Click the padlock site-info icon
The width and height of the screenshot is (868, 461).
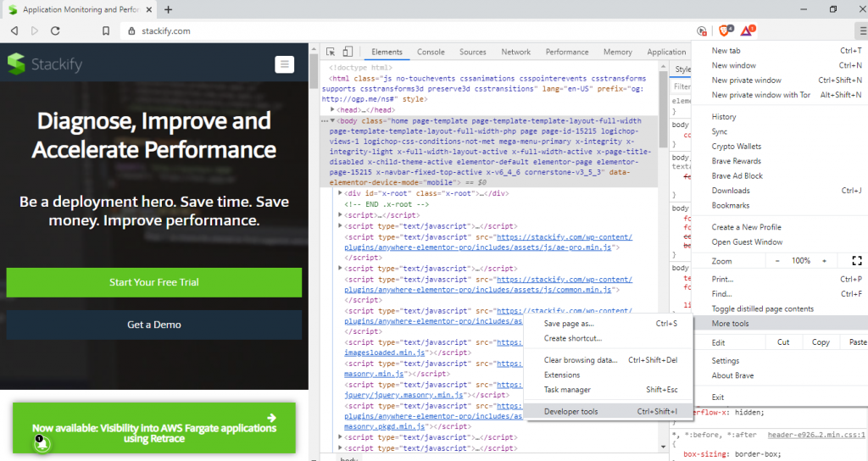(x=131, y=31)
